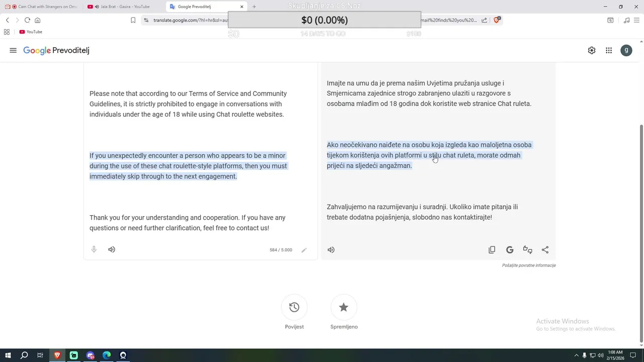Open the Windows Start menu

point(8,355)
